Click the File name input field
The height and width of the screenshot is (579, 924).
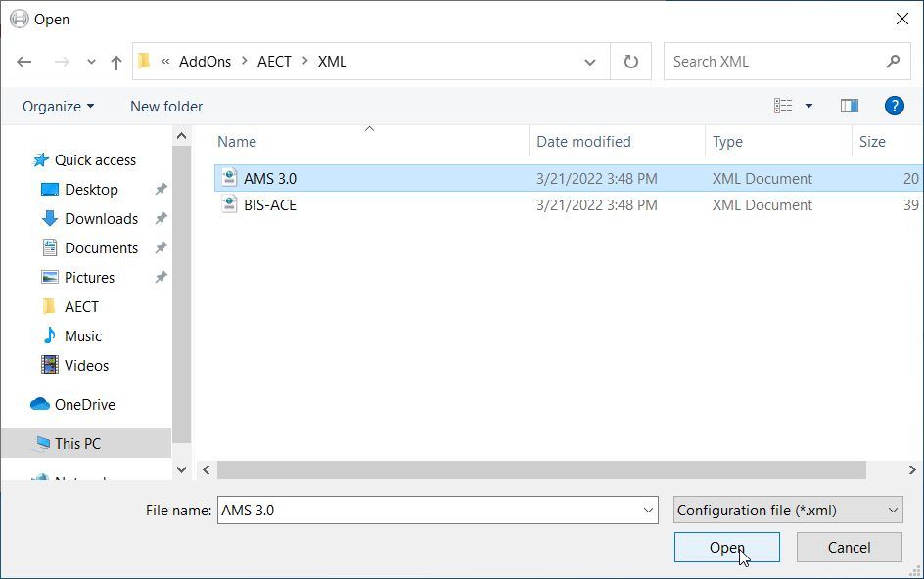pyautogui.click(x=431, y=510)
